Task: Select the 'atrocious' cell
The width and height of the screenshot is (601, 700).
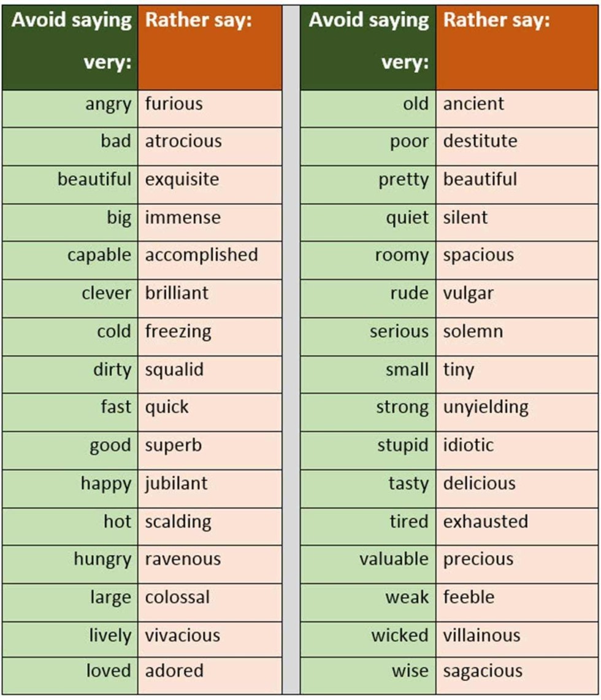Action: tap(183, 141)
